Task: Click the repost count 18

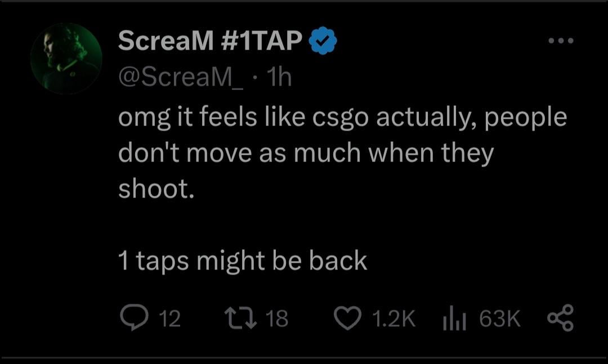Action: pos(276,319)
